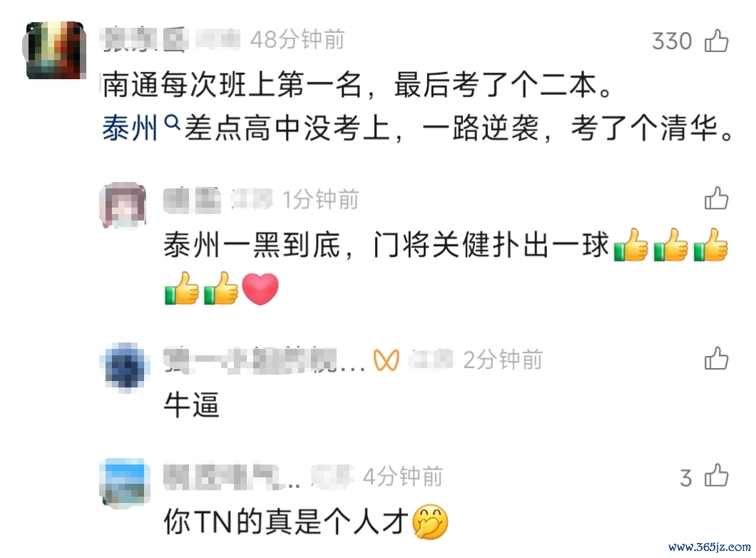Open the top commenter's avatar
756x558 pixels.
(x=55, y=50)
